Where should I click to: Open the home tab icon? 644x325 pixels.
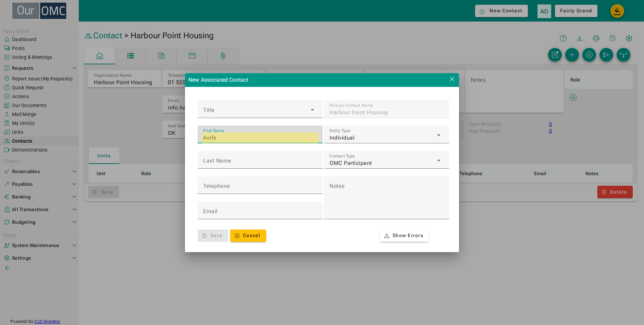pyautogui.click(x=100, y=56)
